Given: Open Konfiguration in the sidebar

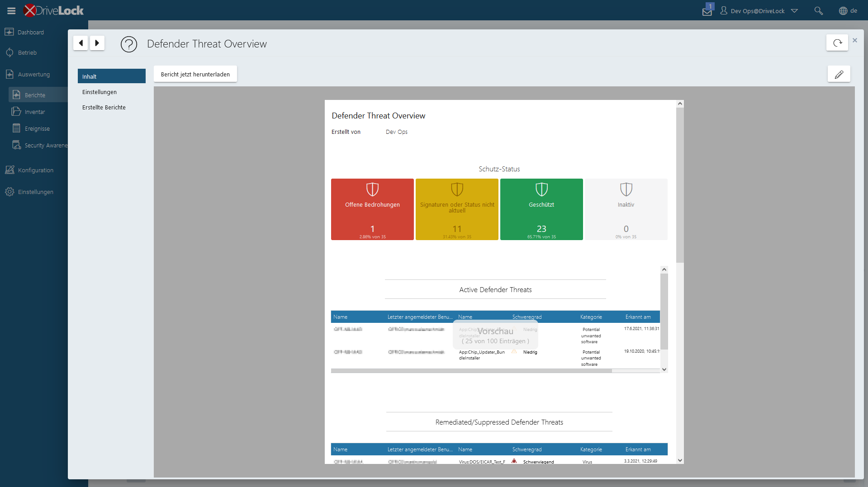Looking at the screenshot, I should (36, 170).
